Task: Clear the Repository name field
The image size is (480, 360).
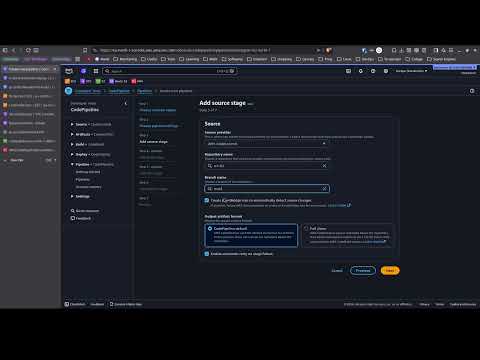Action: click(x=324, y=166)
